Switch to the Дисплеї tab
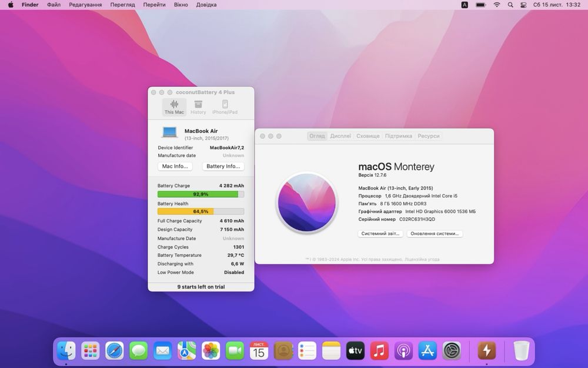588x368 pixels. click(x=340, y=136)
